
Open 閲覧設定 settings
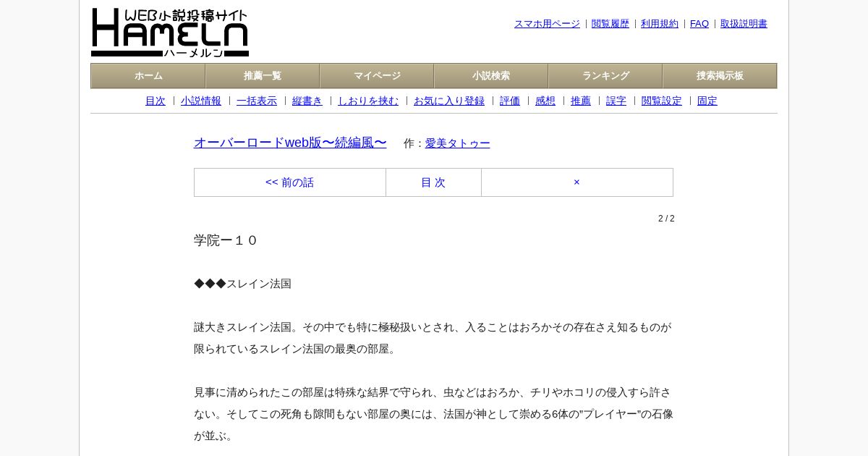point(662,101)
